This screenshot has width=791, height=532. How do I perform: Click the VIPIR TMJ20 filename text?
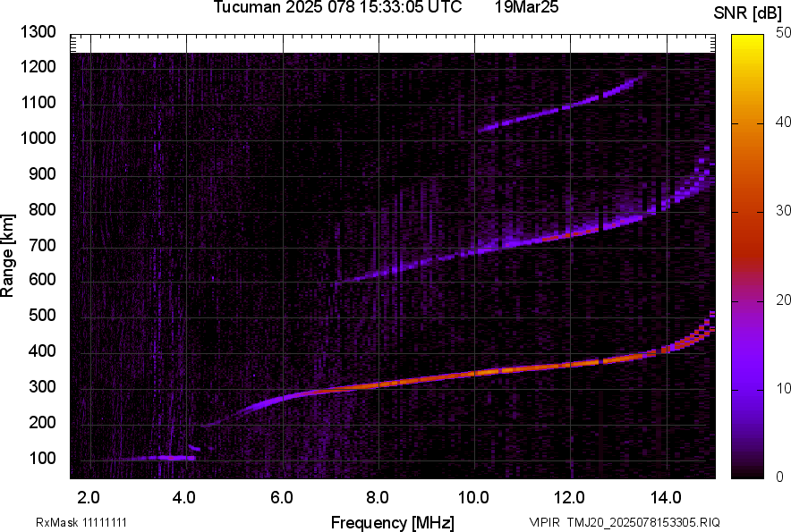click(624, 522)
